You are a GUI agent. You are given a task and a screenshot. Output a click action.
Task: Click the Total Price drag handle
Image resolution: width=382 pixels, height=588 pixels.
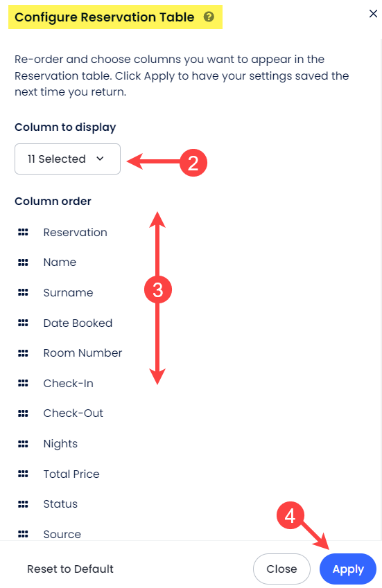[23, 474]
